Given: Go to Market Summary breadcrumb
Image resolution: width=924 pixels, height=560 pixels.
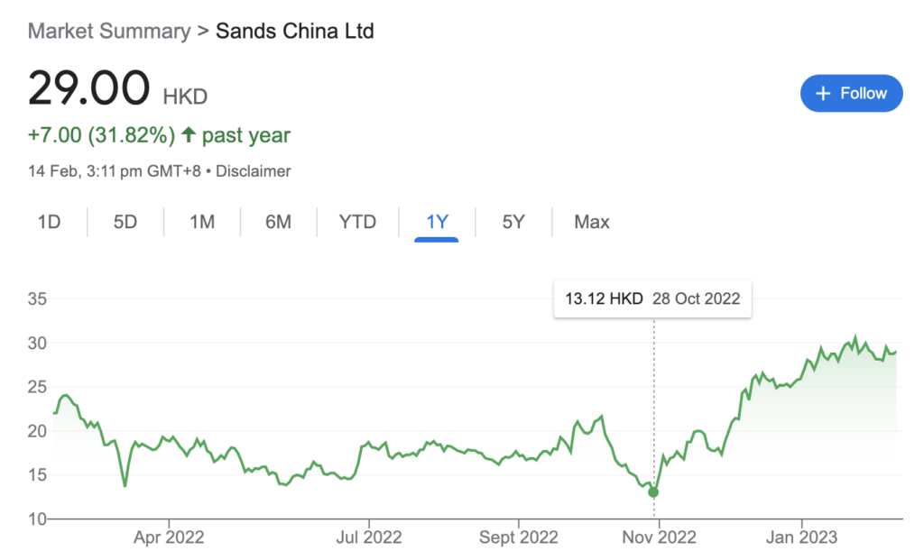Looking at the screenshot, I should pos(109,31).
